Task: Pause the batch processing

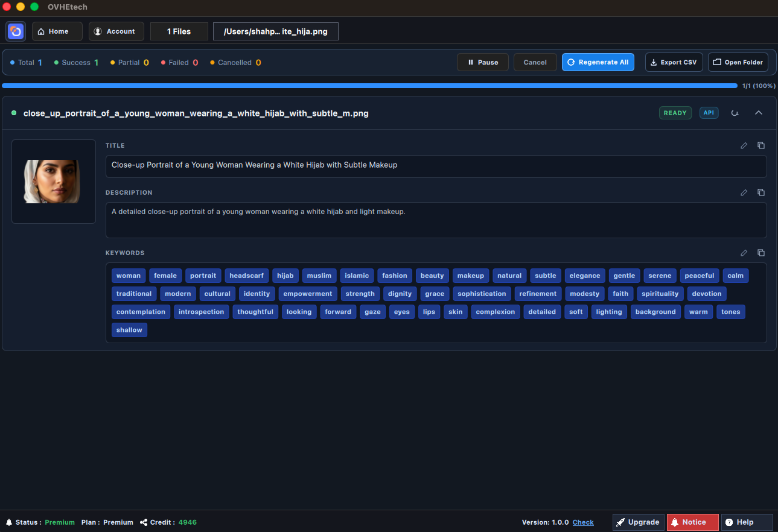Action: click(x=482, y=62)
